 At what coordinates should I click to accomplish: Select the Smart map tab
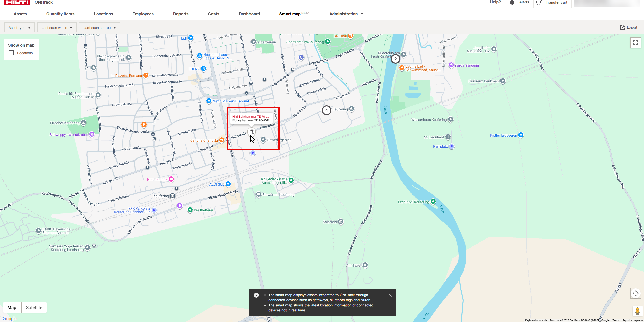294,14
